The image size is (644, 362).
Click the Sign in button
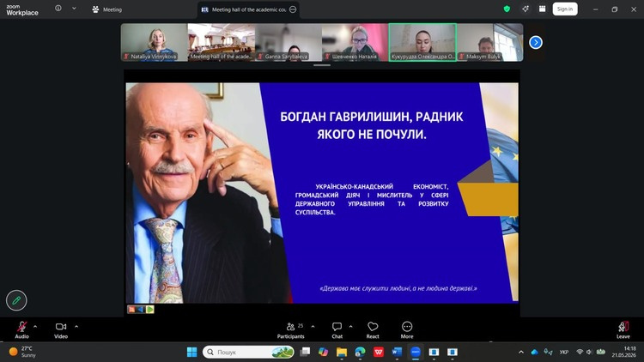pos(565,9)
